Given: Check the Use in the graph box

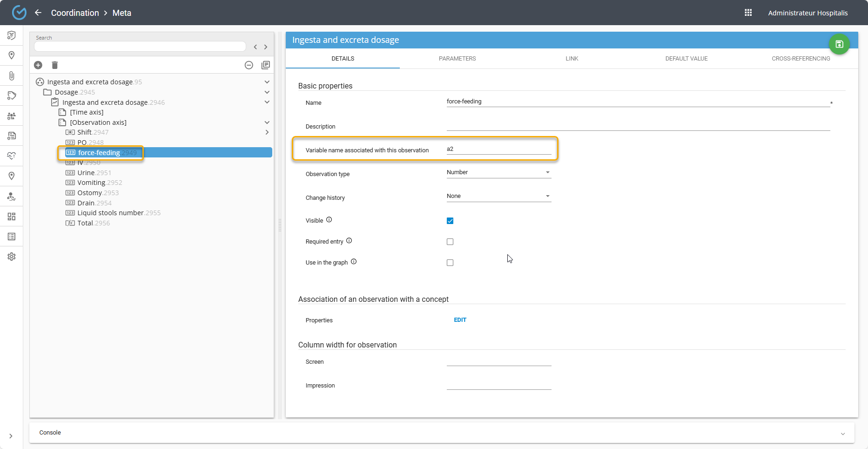Looking at the screenshot, I should (x=450, y=263).
